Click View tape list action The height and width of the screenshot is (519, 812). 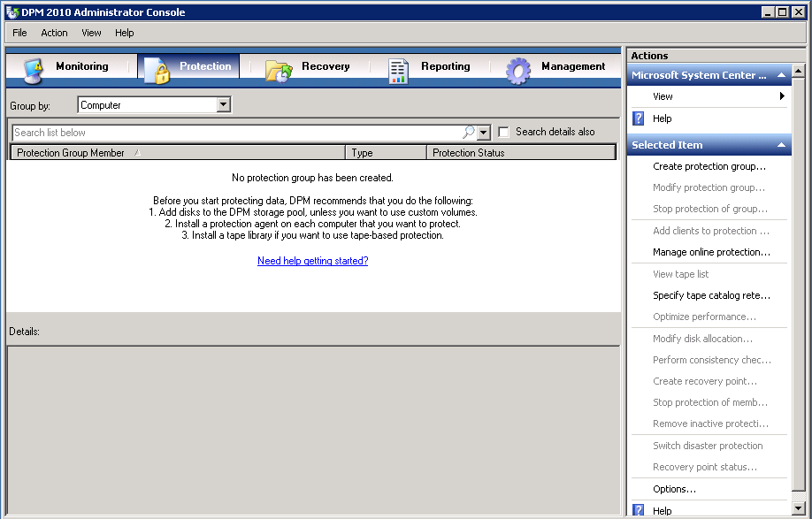[680, 274]
